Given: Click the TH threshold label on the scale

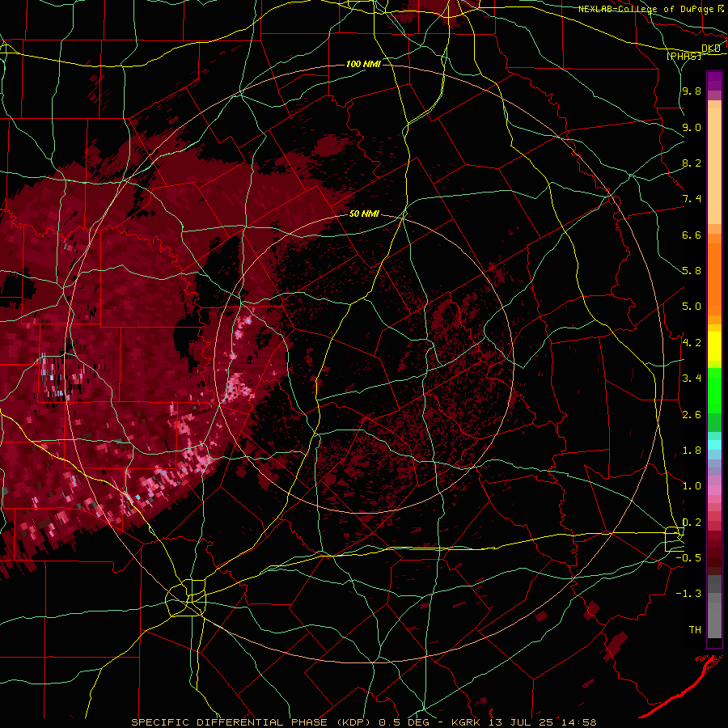Looking at the screenshot, I should [x=695, y=630].
